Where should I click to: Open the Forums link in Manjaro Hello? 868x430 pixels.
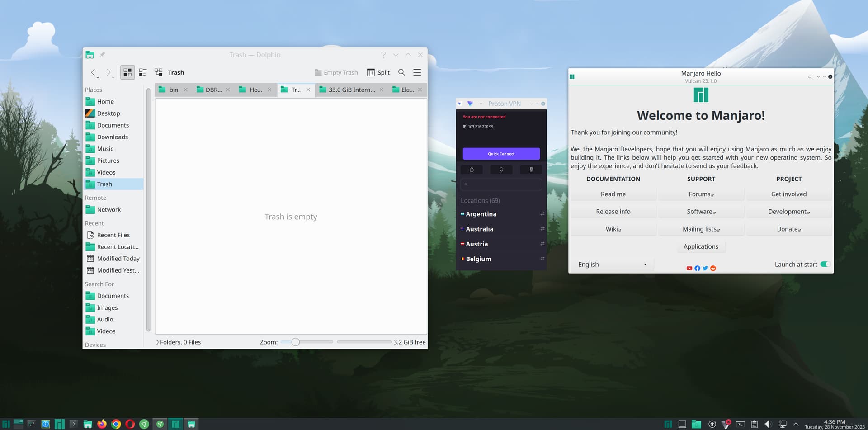point(700,194)
